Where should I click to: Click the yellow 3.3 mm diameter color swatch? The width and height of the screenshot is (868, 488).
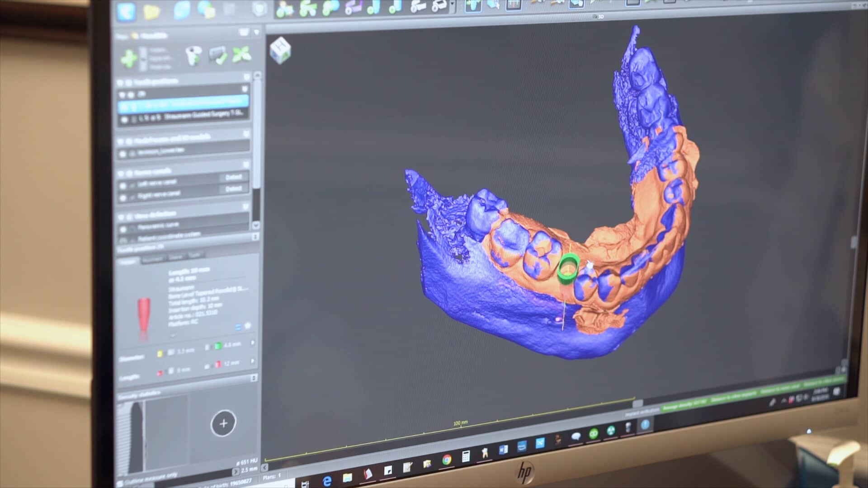[160, 354]
